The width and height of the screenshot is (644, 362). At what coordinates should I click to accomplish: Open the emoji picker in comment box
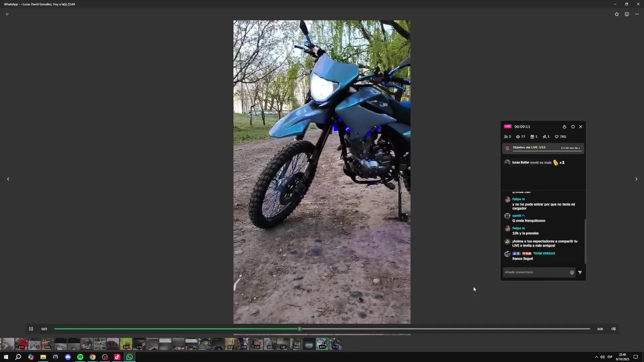pyautogui.click(x=572, y=273)
